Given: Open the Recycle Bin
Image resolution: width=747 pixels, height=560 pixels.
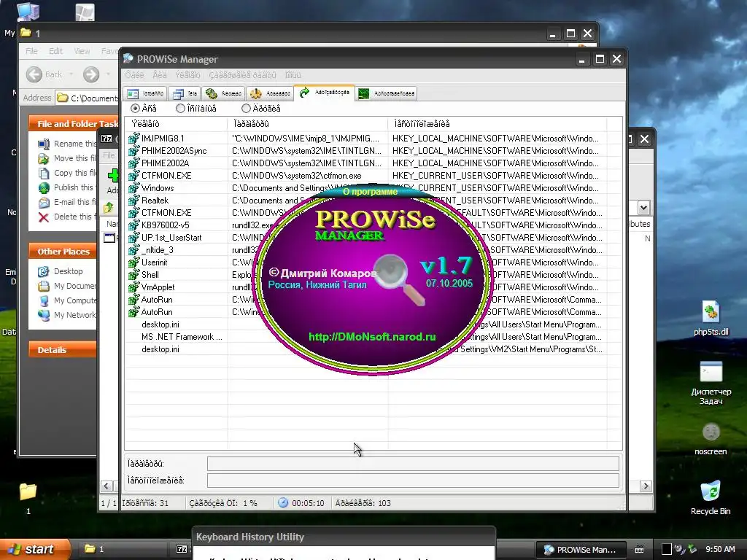Looking at the screenshot, I should [711, 491].
